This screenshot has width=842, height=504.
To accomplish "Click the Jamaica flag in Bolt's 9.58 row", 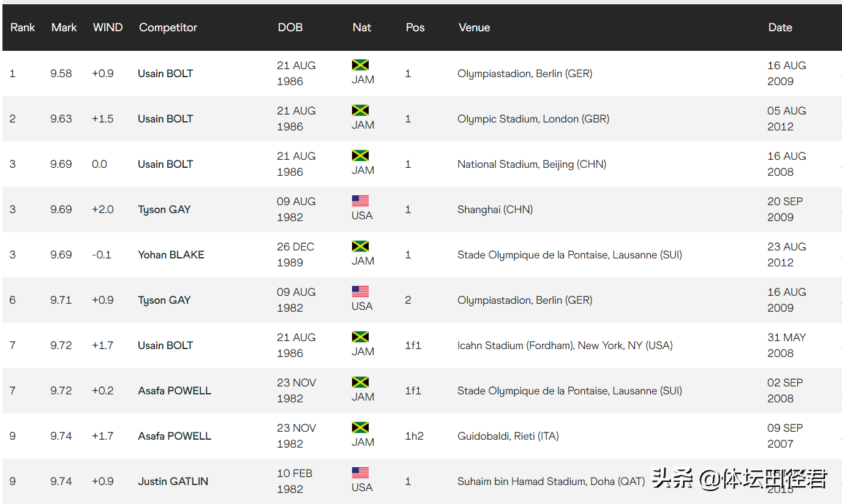I will click(x=360, y=65).
